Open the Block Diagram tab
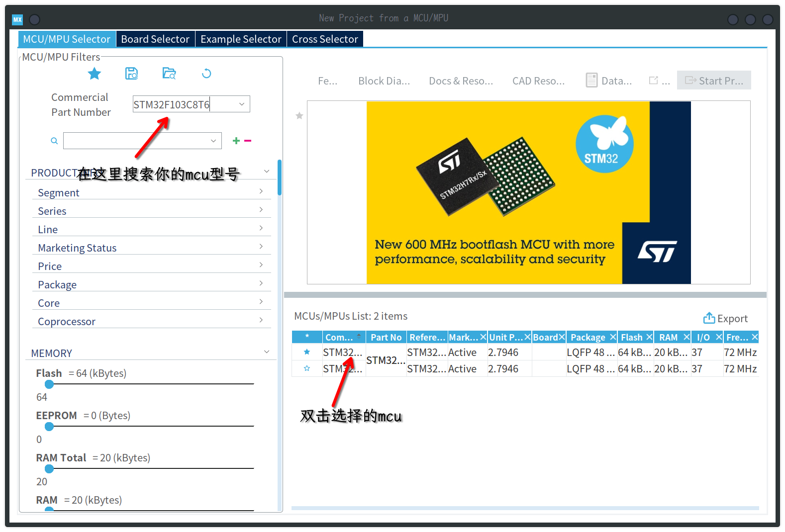Image resolution: width=785 pixels, height=532 pixels. pyautogui.click(x=384, y=81)
